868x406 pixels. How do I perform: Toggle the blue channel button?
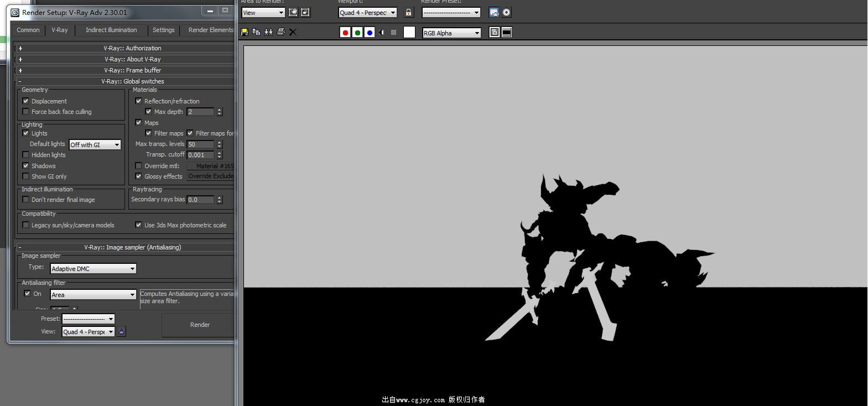370,33
